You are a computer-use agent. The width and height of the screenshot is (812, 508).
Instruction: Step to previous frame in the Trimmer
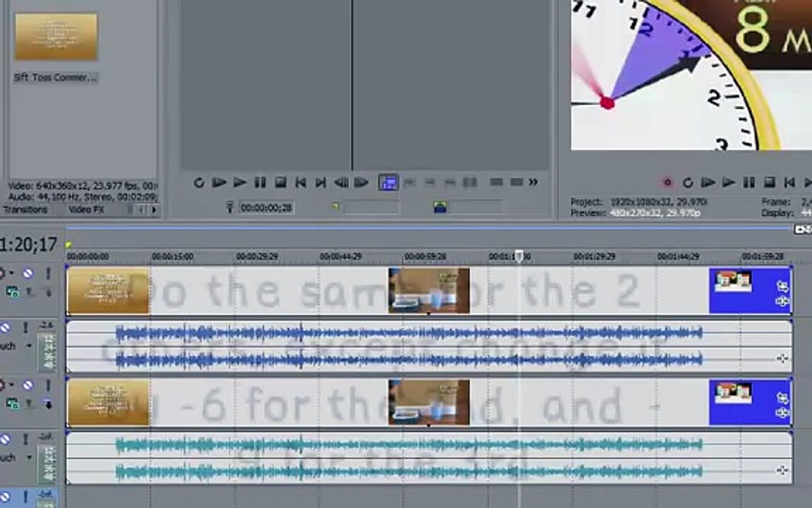[340, 183]
